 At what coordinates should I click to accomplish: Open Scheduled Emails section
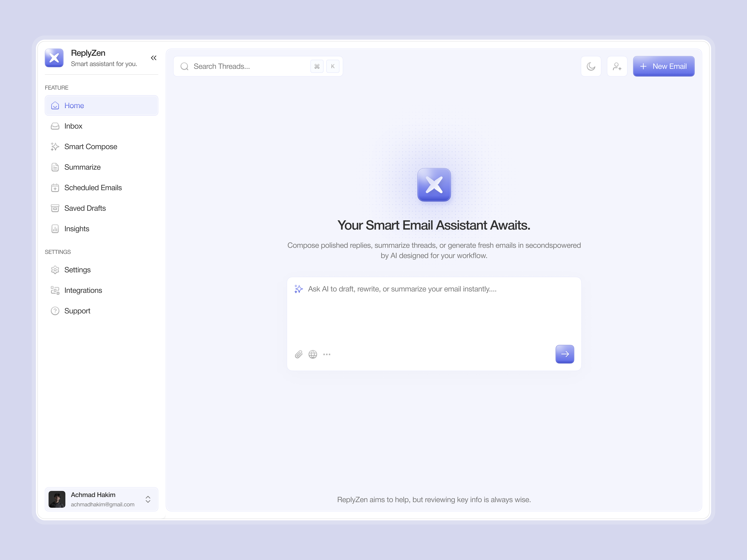(93, 188)
